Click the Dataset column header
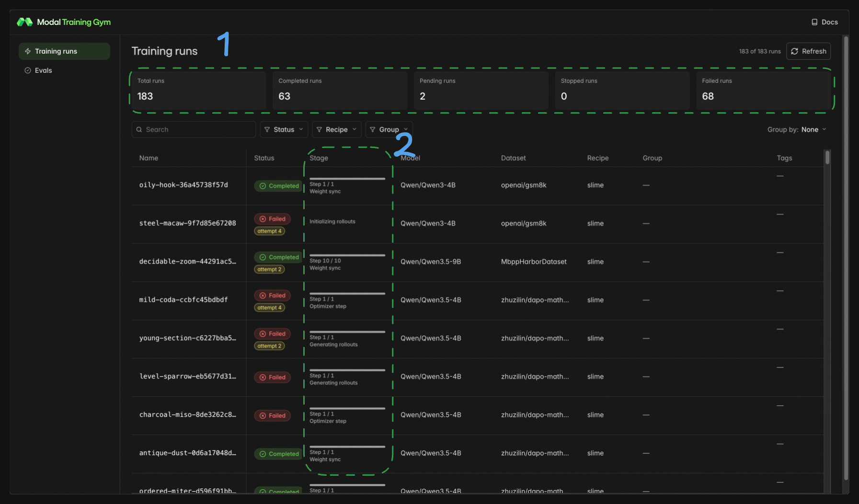859x504 pixels. coord(513,158)
